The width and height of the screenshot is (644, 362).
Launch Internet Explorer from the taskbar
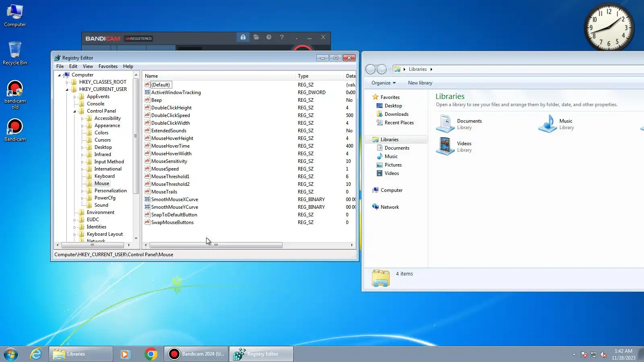click(36, 354)
